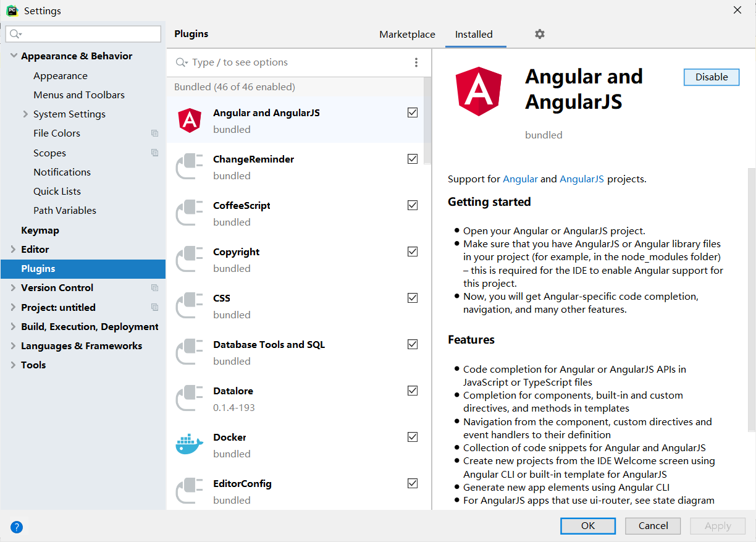
Task: Click the CoffeeScript plugin plug icon
Action: 190,213
